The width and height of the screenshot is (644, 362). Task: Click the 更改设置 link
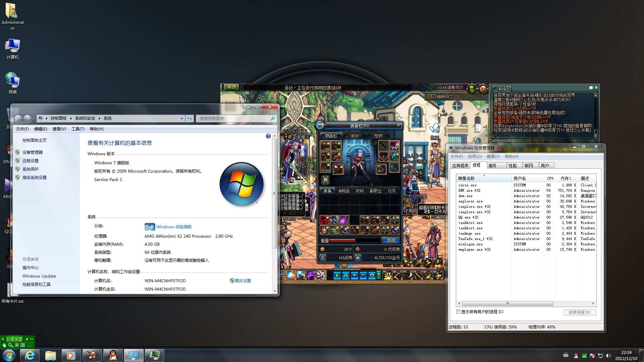coord(243,281)
